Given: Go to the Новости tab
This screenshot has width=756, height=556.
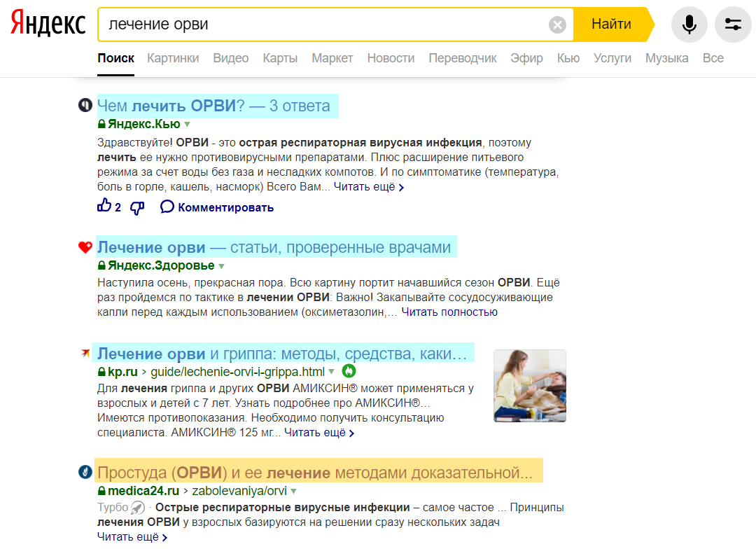Looking at the screenshot, I should tap(391, 58).
